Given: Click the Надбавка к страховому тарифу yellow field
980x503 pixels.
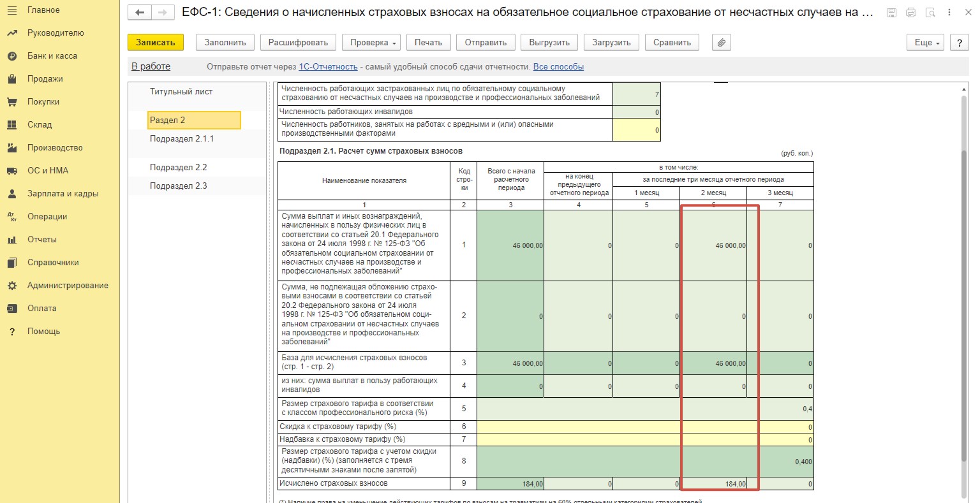Looking at the screenshot, I should point(645,439).
